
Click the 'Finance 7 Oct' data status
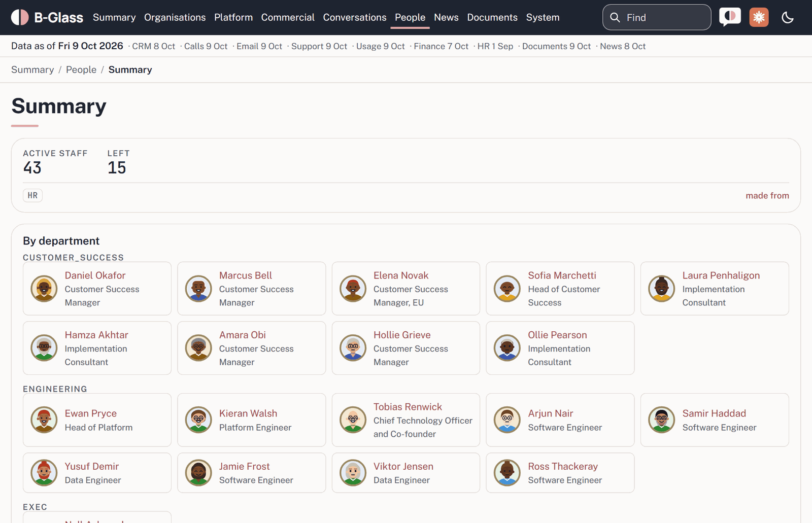point(441,46)
